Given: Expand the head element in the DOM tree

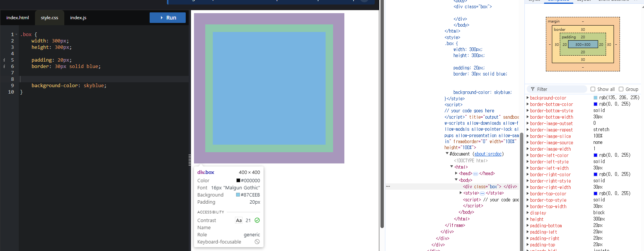Looking at the screenshot, I should pos(456,173).
